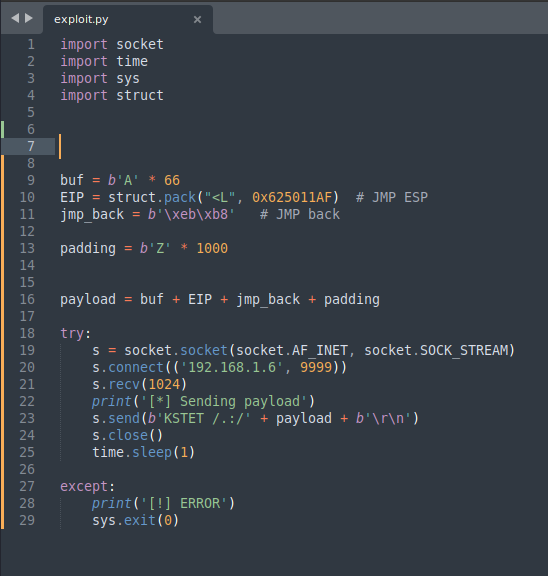Click 'sys' in import sys line

[128, 79]
